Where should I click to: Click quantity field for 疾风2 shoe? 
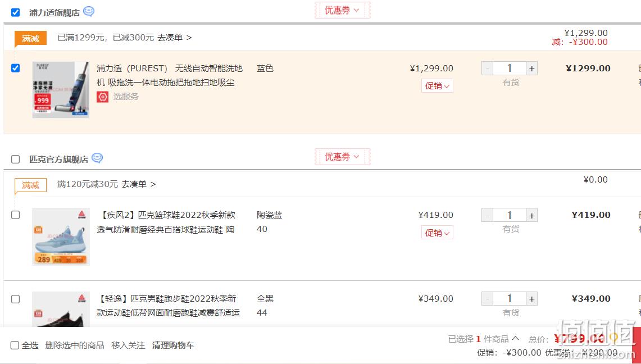(510, 215)
